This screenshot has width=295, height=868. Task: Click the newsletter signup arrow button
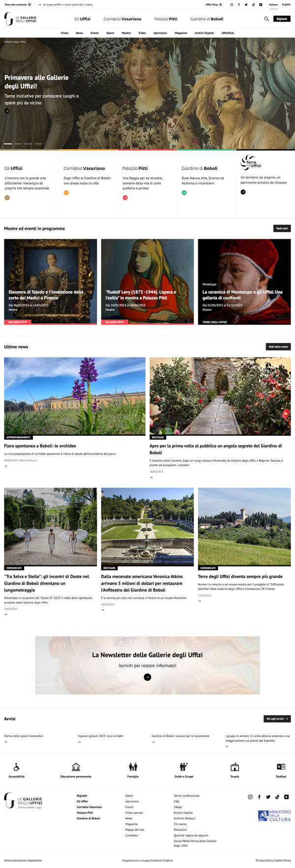click(x=147, y=677)
